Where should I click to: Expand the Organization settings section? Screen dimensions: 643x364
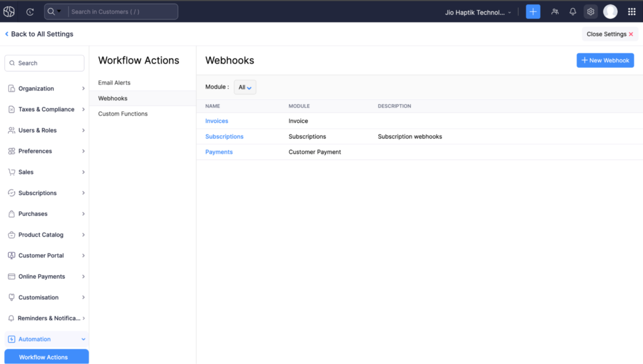pyautogui.click(x=45, y=88)
